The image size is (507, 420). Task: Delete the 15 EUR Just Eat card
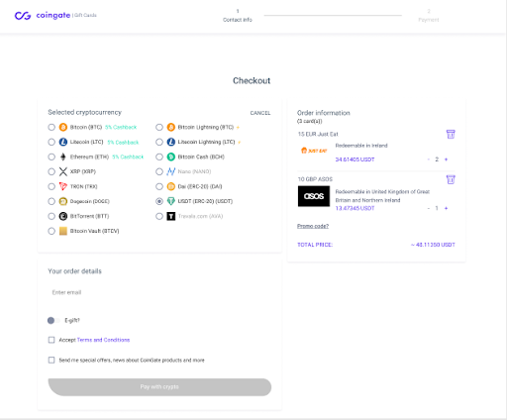click(451, 134)
